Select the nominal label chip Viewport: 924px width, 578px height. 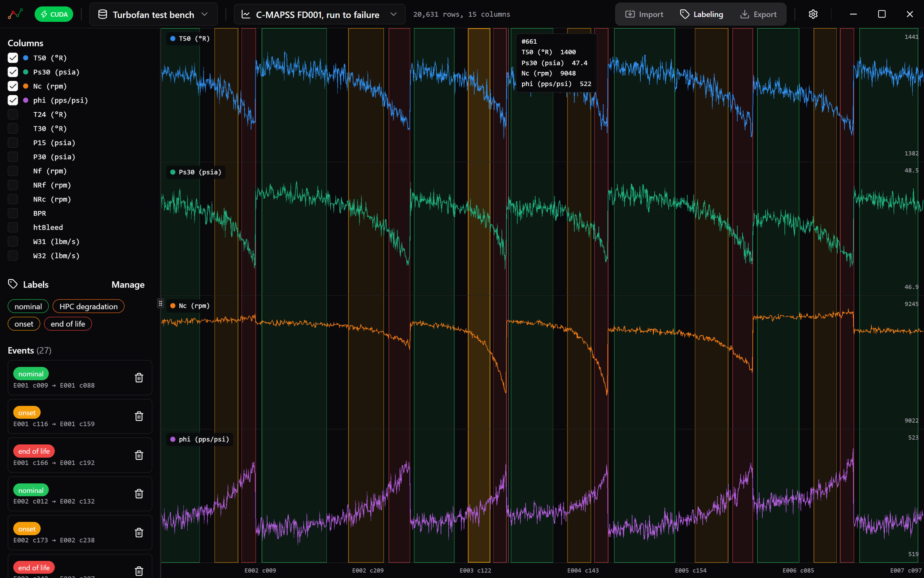tap(28, 306)
